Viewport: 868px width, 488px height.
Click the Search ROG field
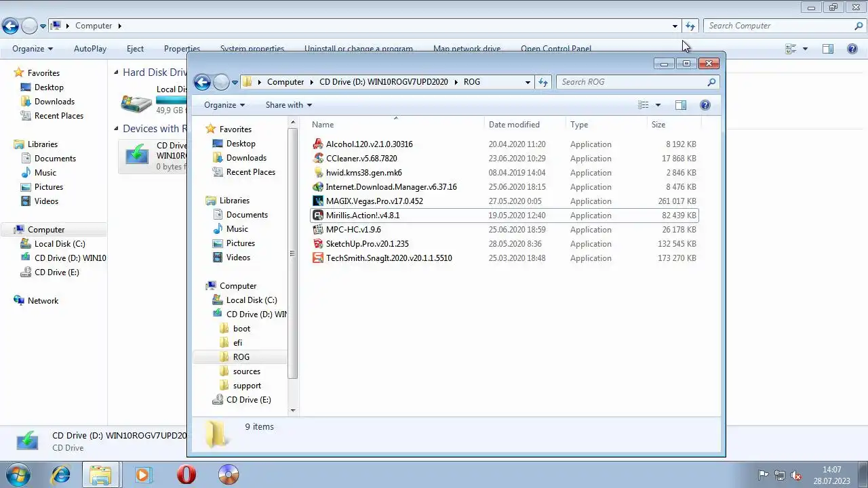637,82
